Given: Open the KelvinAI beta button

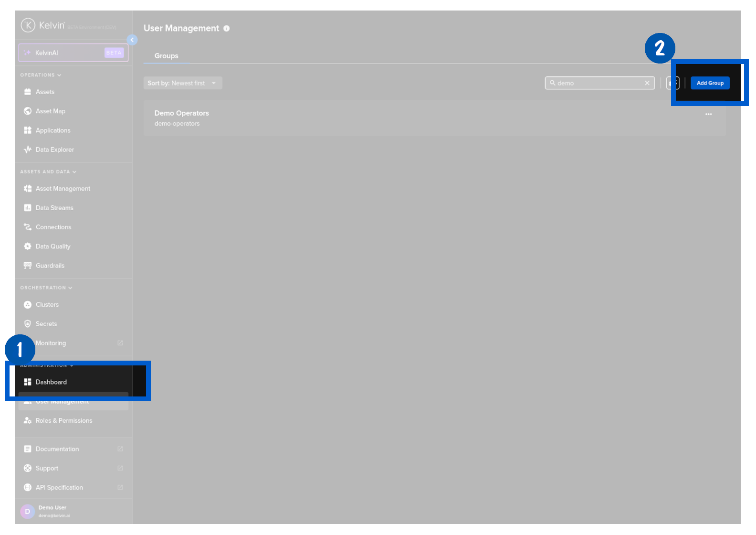Looking at the screenshot, I should [x=73, y=53].
